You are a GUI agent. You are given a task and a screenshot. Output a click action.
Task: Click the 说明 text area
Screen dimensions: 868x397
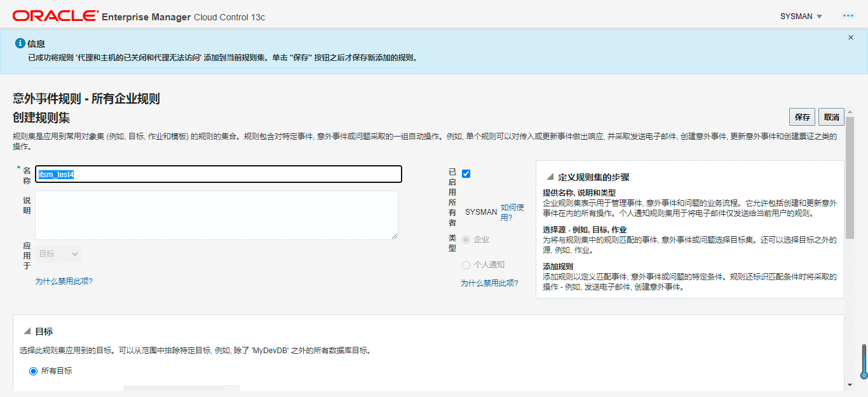[217, 215]
